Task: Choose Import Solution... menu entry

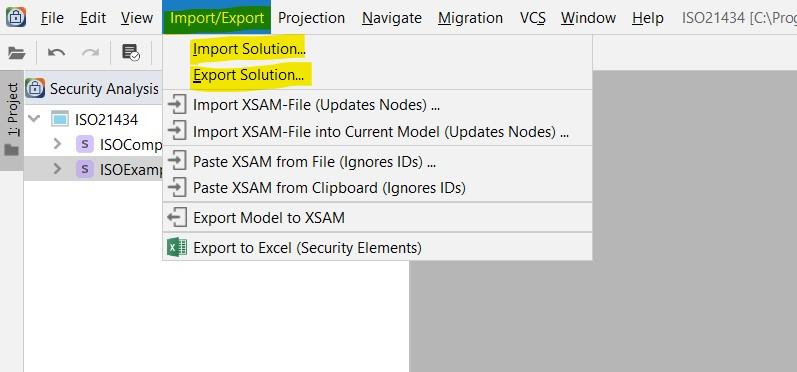Action: click(x=249, y=49)
